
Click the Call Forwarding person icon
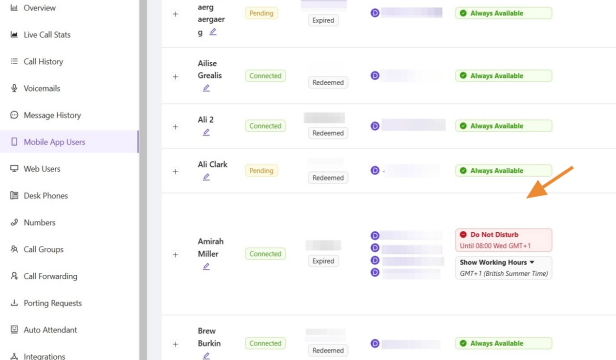[x=14, y=276]
